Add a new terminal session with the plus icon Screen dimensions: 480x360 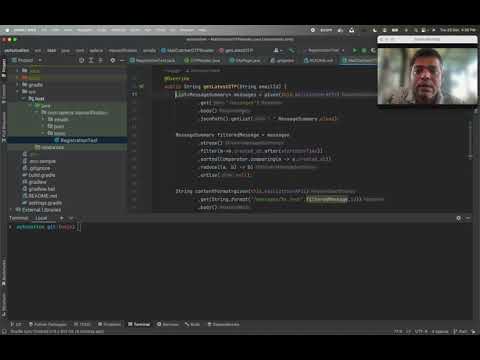(x=62, y=218)
